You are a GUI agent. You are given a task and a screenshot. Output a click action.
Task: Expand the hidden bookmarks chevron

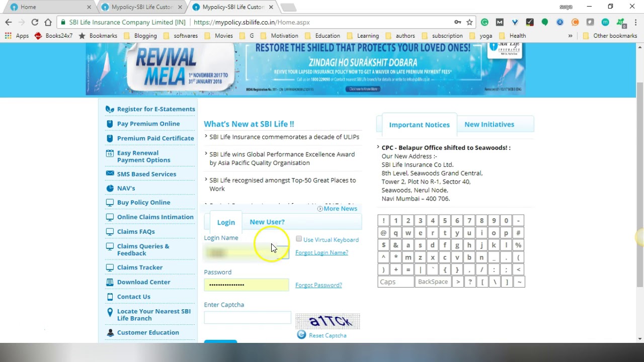point(570,36)
